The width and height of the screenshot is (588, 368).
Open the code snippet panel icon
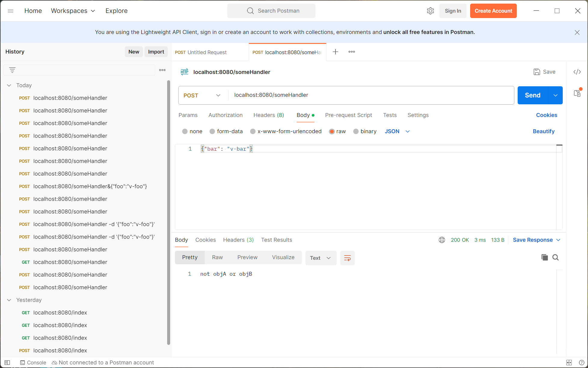click(577, 72)
